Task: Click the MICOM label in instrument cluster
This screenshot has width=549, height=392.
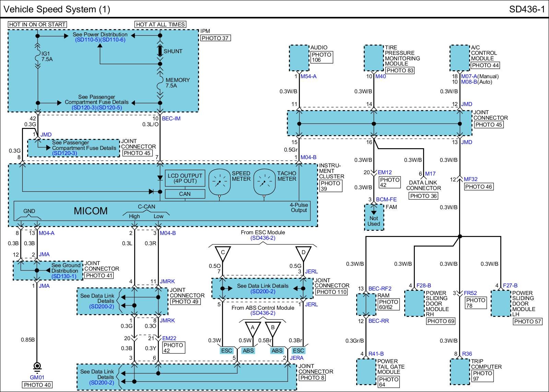Action: 91,211
